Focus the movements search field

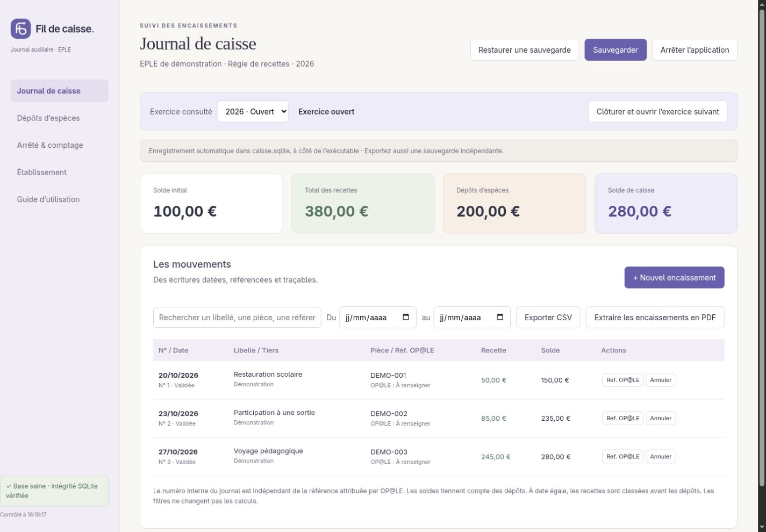[237, 318]
